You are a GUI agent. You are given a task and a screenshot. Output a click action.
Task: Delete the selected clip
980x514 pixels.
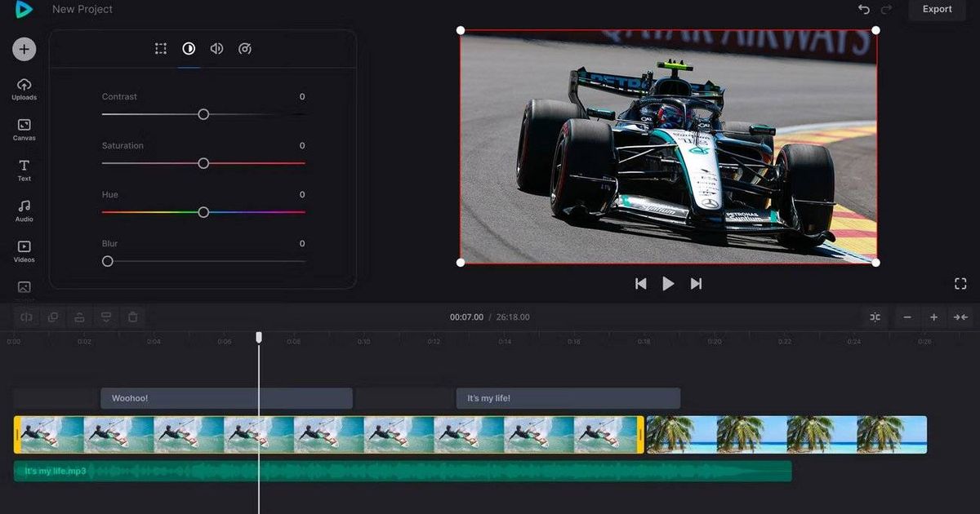pyautogui.click(x=132, y=317)
